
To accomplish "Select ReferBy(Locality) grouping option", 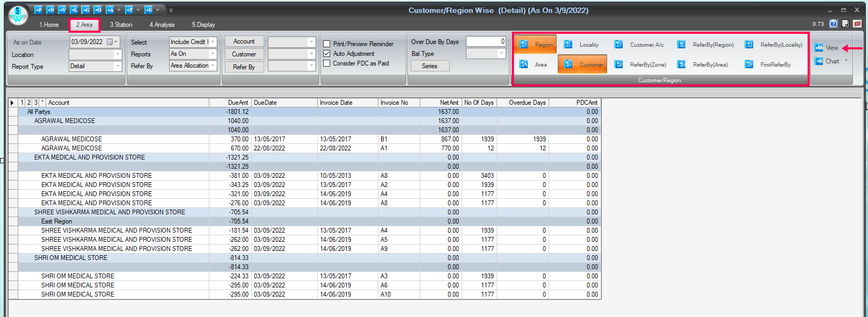I will [x=774, y=45].
